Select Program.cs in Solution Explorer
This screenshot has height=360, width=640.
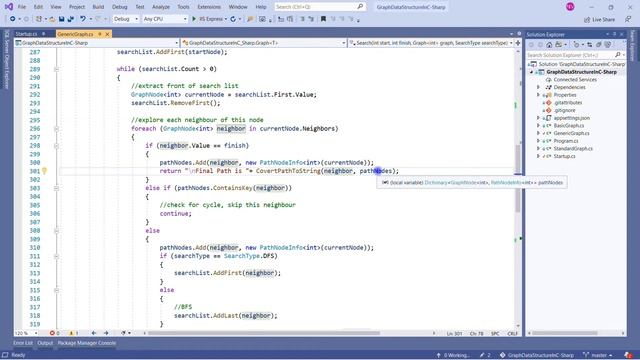566,141
